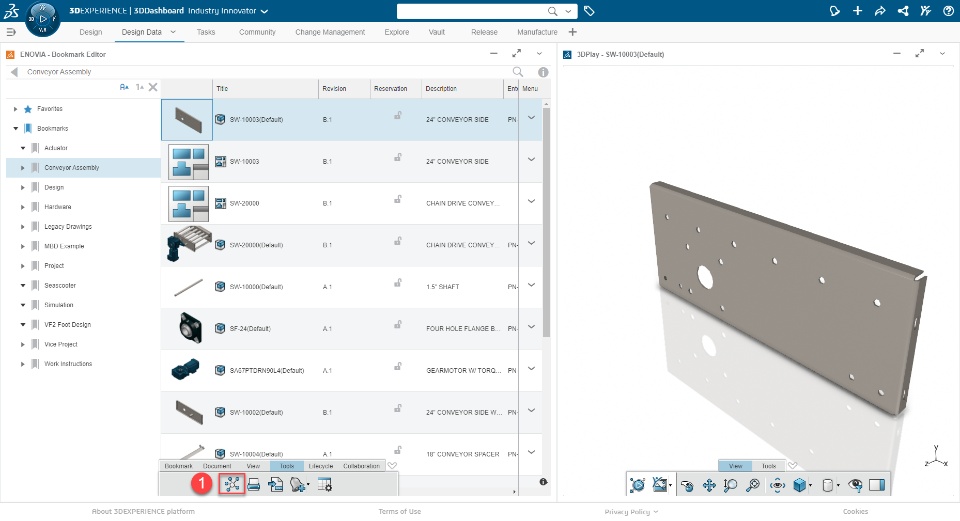The width and height of the screenshot is (960, 521).
Task: Open the dashboard side menu hamburger icon
Action: pos(10,32)
